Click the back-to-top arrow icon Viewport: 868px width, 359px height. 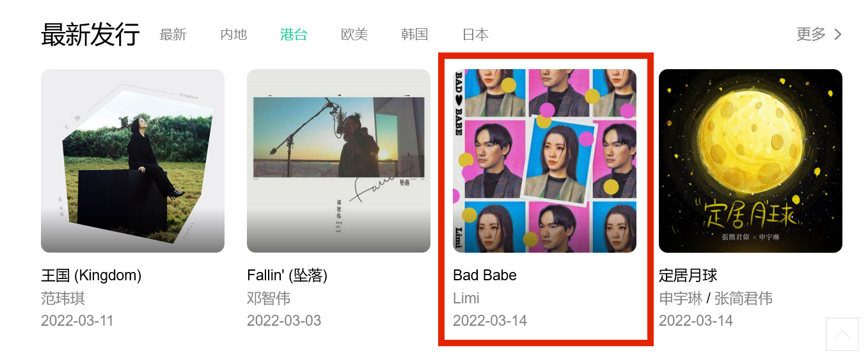pyautogui.click(x=842, y=334)
